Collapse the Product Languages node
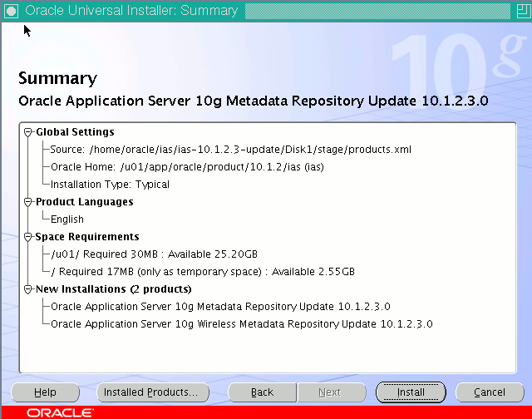This screenshot has height=419, width=532. [x=27, y=202]
